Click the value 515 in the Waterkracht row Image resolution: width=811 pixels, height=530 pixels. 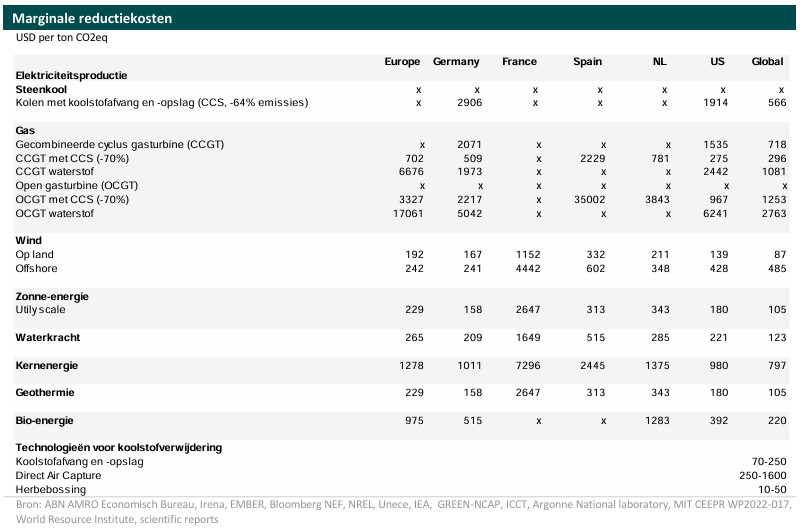point(595,337)
